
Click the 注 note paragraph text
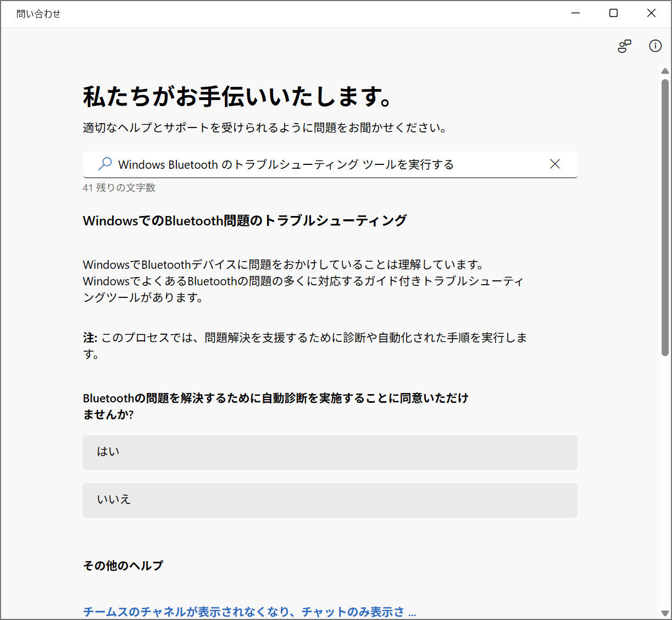(304, 345)
